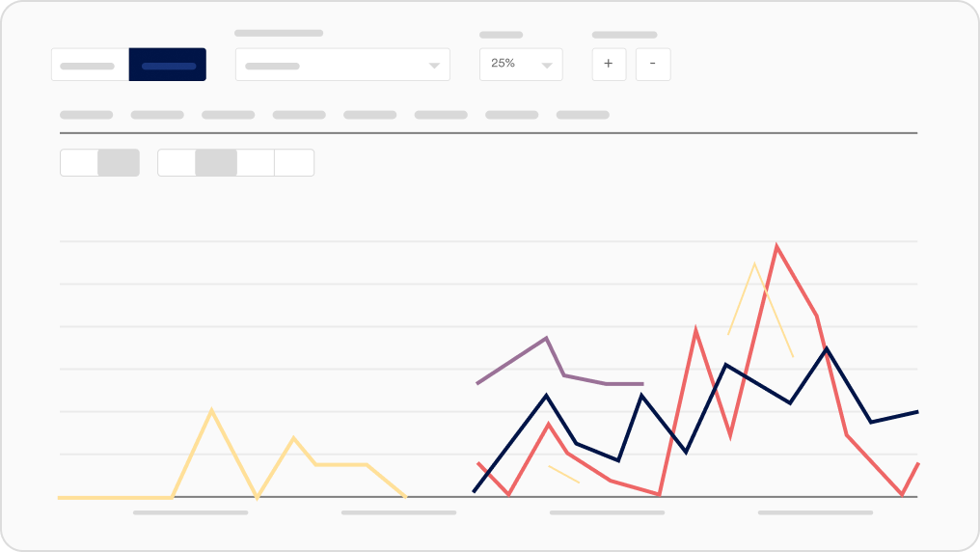Click the plus zoom-in button
Screen dimensions: 980x552
609,64
